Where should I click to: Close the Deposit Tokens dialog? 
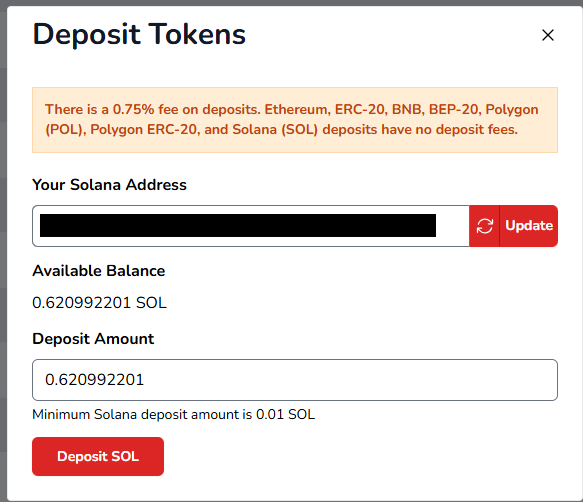click(x=548, y=35)
